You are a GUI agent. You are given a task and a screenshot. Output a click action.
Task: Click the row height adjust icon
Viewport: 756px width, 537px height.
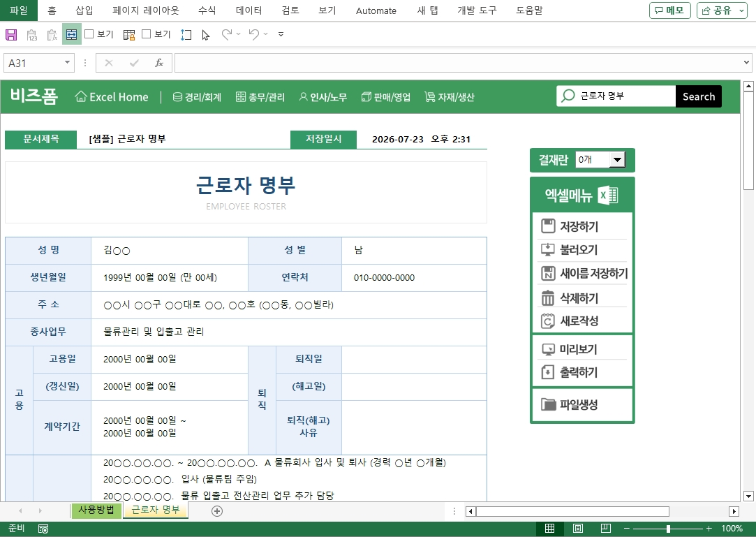[186, 35]
